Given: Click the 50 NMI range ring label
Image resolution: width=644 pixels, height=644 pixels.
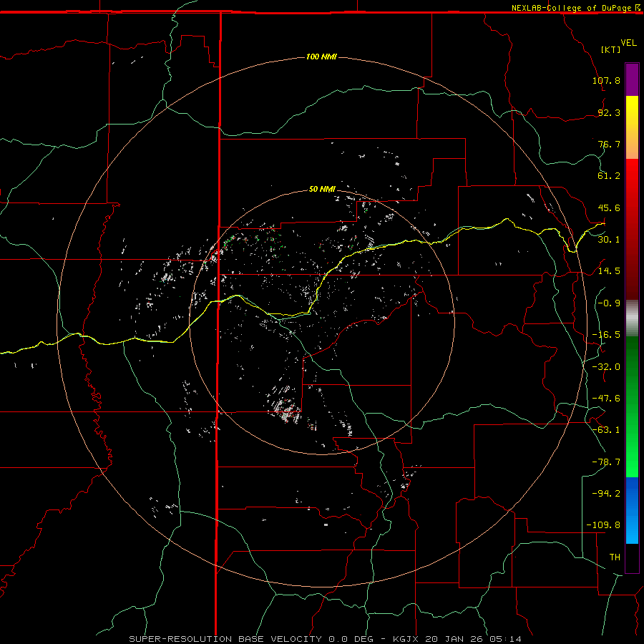Looking at the screenshot, I should (x=322, y=189).
